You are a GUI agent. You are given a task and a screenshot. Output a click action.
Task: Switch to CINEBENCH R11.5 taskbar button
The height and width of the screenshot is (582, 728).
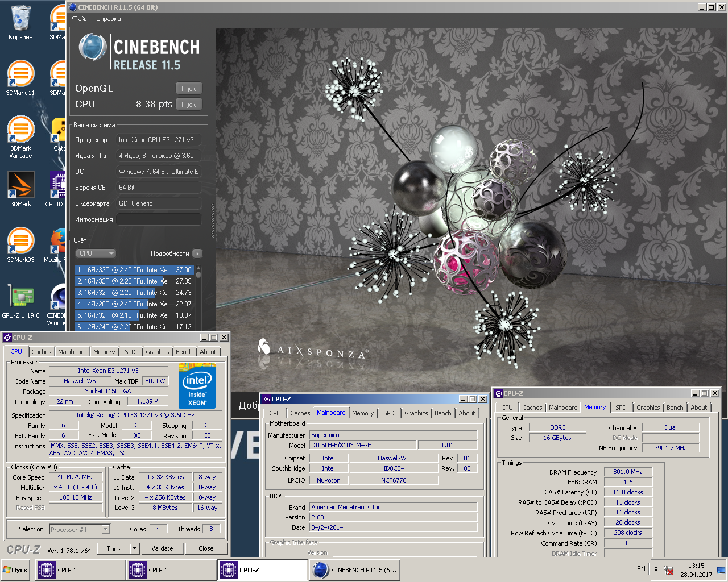[355, 570]
